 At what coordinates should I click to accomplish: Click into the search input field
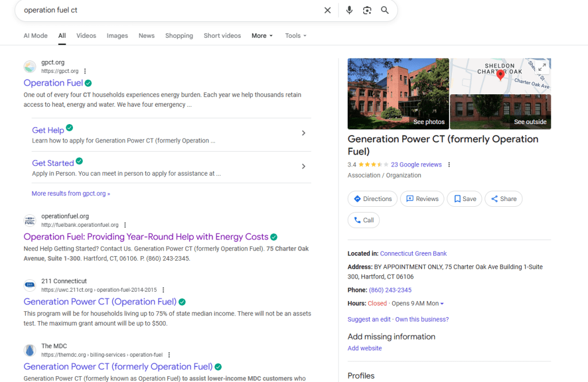click(x=167, y=10)
